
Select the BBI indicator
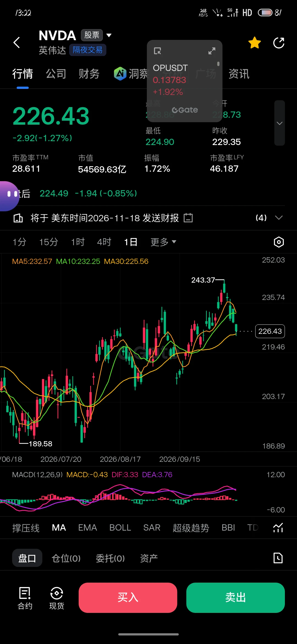pyautogui.click(x=228, y=528)
